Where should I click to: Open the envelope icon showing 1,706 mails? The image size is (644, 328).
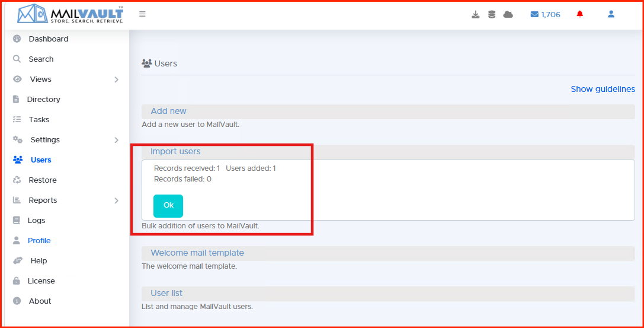point(534,14)
